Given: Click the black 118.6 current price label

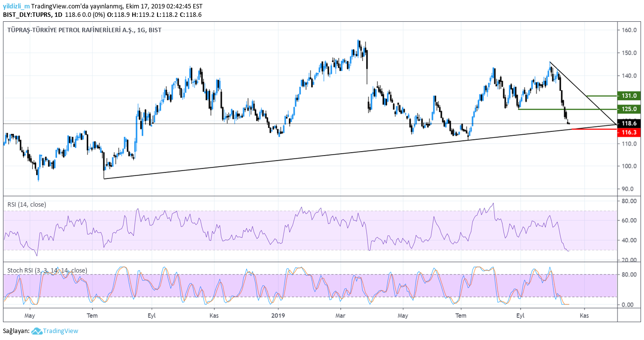Looking at the screenshot, I should click(x=628, y=123).
